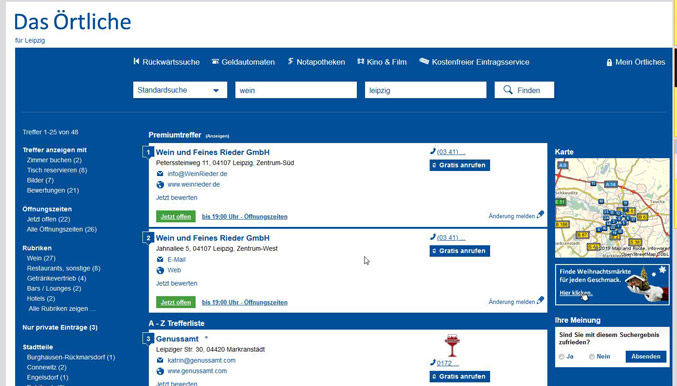The width and height of the screenshot is (677, 386).
Task: Click the red wine glass logo for Genussamt
Action: 452,345
